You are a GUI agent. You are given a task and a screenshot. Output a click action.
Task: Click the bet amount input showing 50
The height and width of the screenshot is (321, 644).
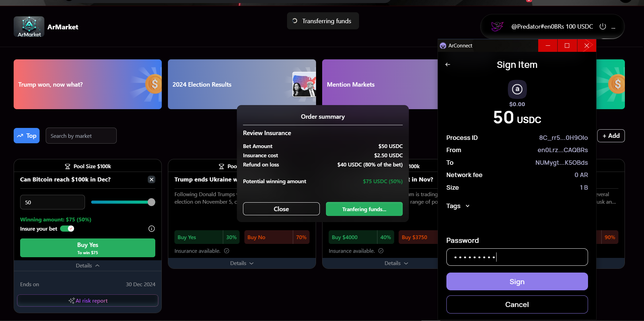click(53, 202)
